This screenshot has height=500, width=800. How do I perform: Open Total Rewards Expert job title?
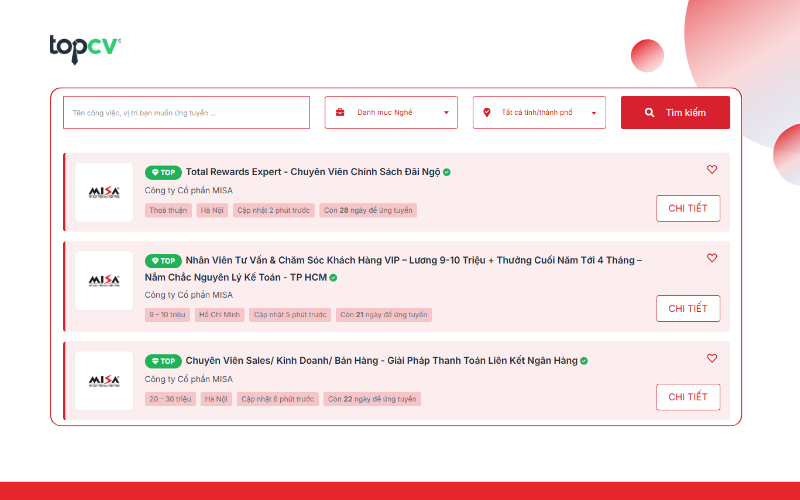[x=313, y=172]
